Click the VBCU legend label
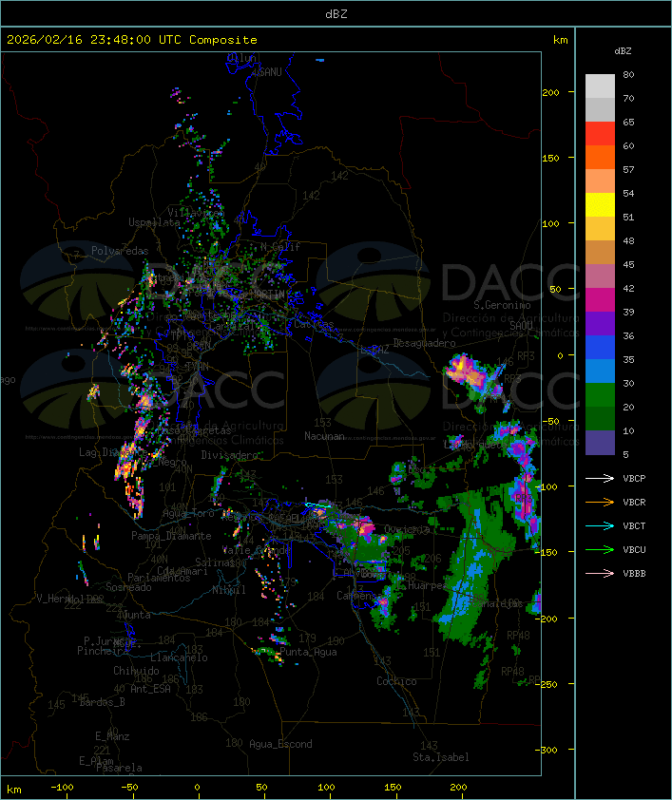Screen dimensions: 672x800 pyautogui.click(x=634, y=549)
